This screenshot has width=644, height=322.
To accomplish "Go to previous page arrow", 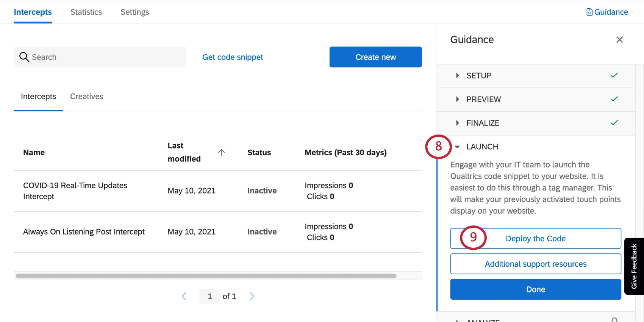I will coord(184,296).
